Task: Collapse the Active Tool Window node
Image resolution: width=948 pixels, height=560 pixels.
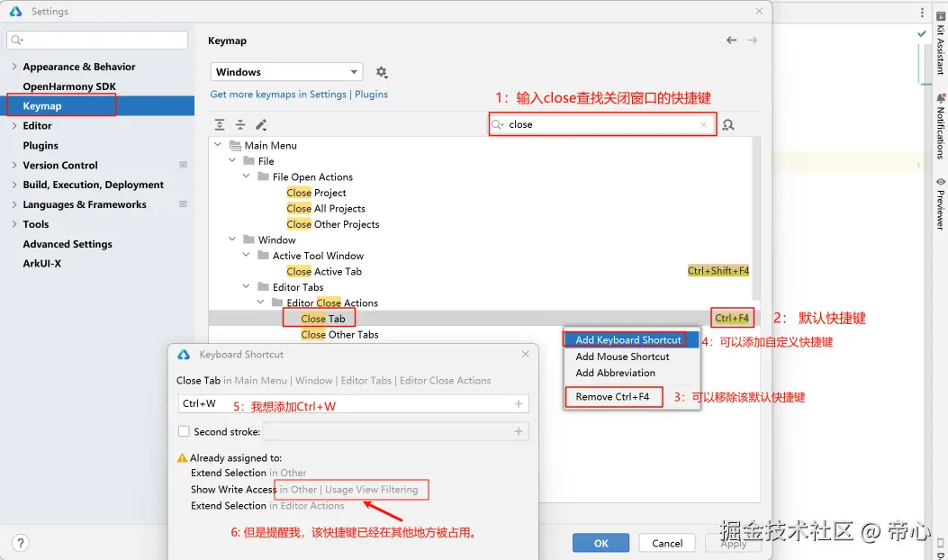Action: (246, 255)
